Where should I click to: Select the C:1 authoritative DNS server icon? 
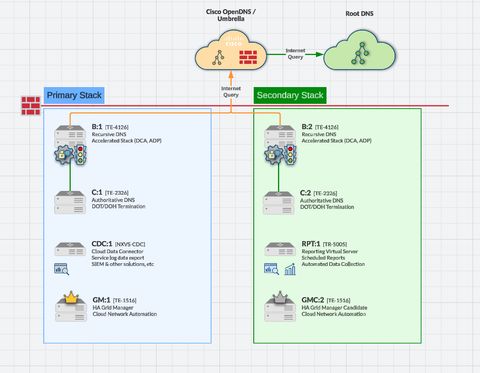(x=70, y=202)
